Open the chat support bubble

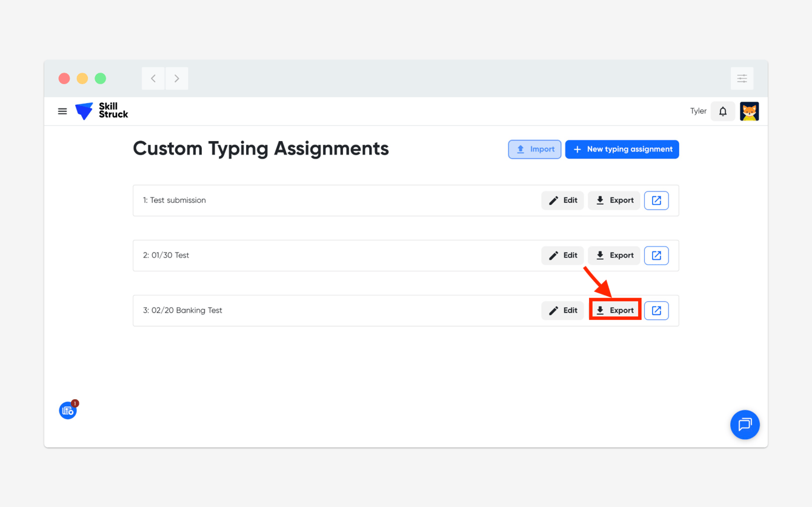tap(745, 425)
